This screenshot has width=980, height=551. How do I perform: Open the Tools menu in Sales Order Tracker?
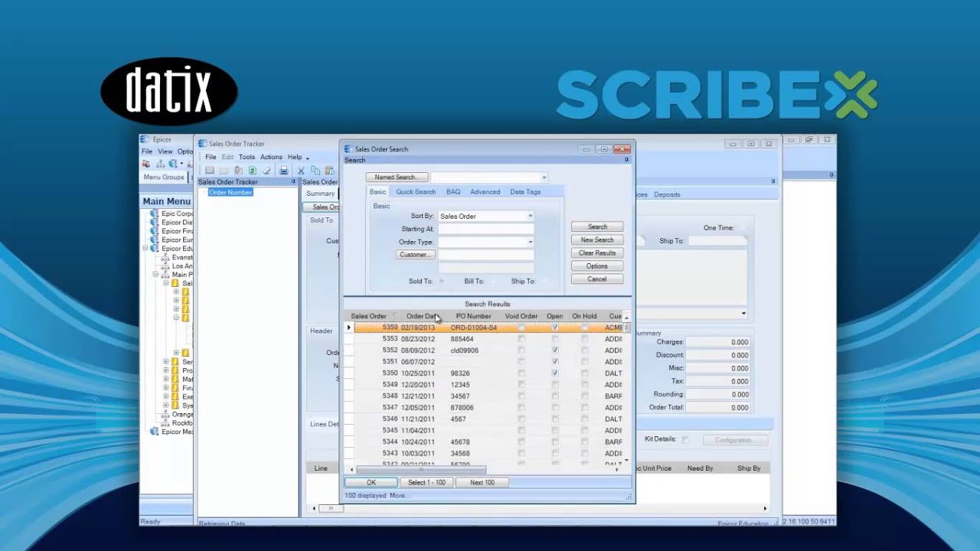(247, 157)
